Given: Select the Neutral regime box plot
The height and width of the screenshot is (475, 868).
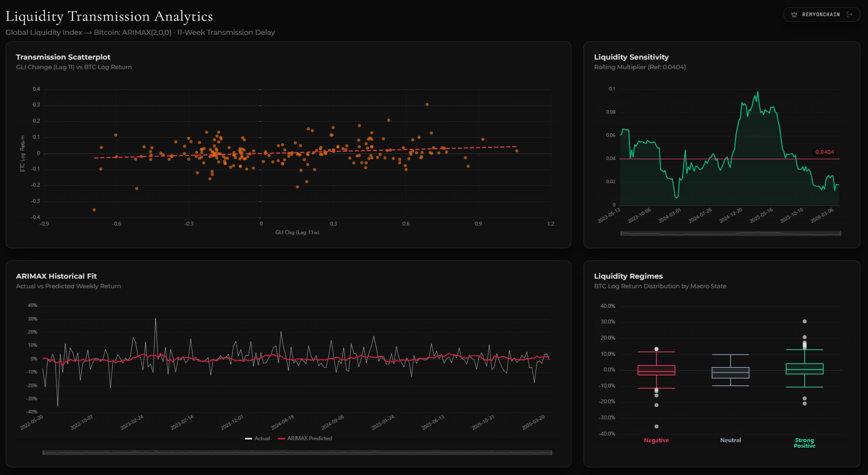Looking at the screenshot, I should (x=731, y=373).
